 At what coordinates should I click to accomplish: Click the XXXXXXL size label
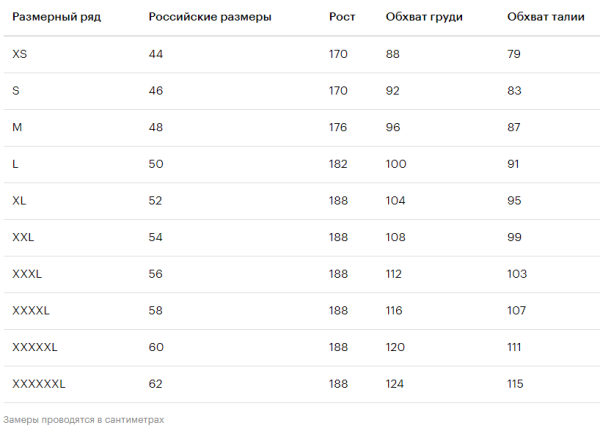[x=39, y=384]
